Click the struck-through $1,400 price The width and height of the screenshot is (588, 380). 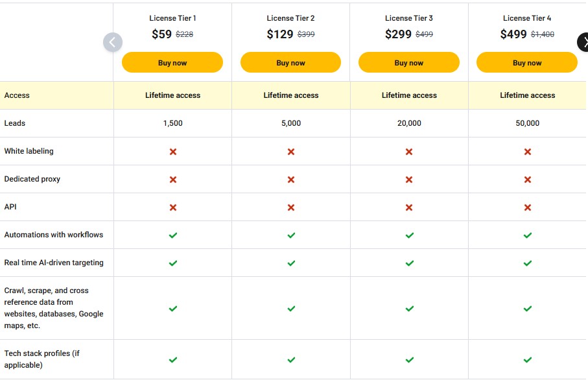pos(543,34)
